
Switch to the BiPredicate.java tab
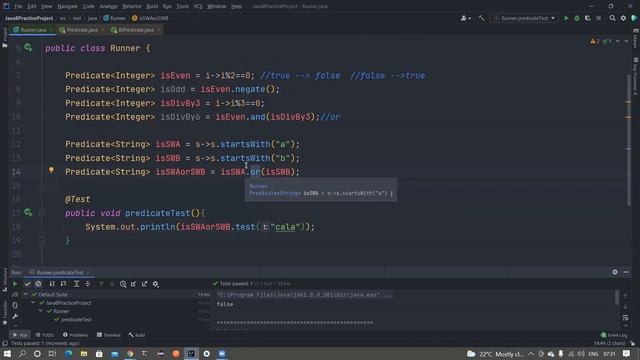pyautogui.click(x=136, y=30)
